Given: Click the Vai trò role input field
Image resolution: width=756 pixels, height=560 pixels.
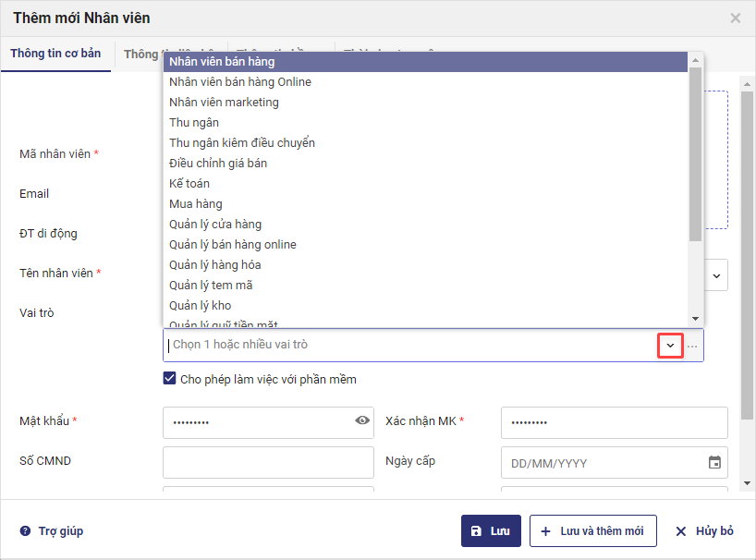Looking at the screenshot, I should tap(407, 345).
